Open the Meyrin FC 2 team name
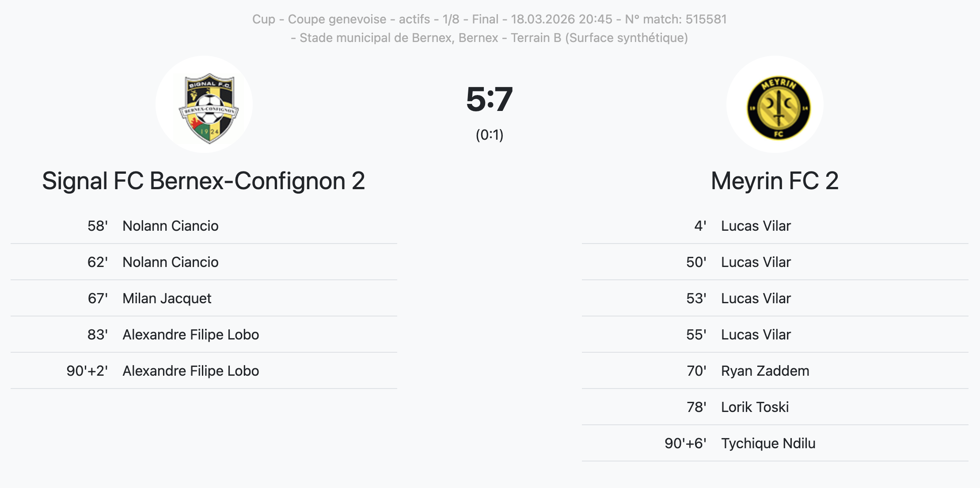The image size is (980, 488). point(775,181)
